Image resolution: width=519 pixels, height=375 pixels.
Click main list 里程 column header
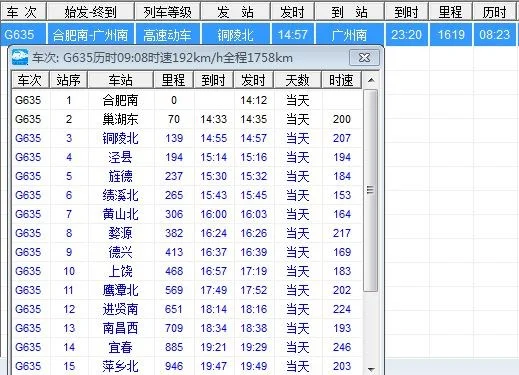[x=450, y=12]
